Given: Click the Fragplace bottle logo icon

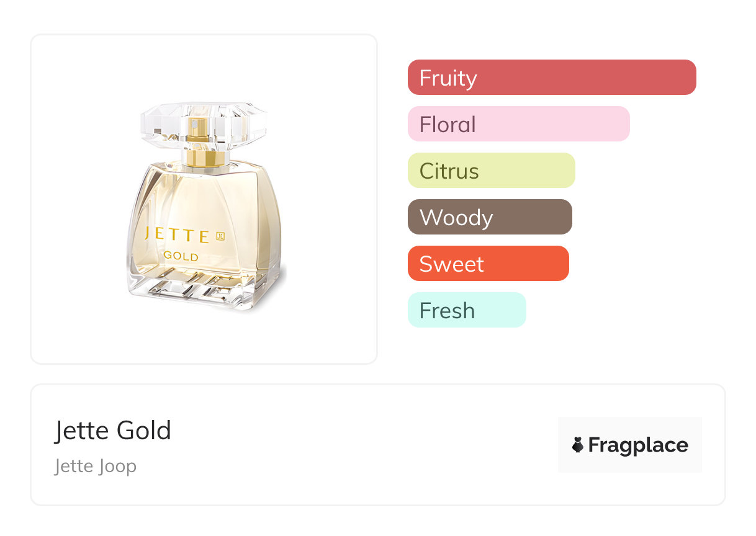Looking at the screenshot, I should coord(578,445).
